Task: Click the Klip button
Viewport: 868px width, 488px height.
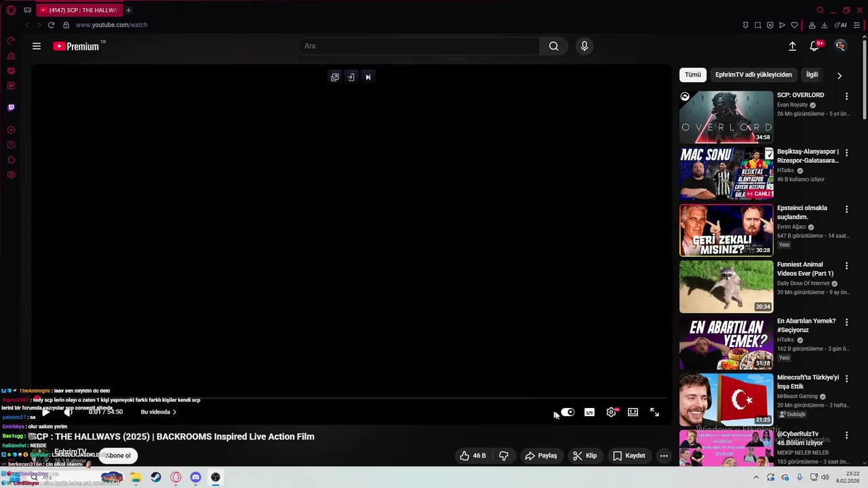Action: (585, 455)
